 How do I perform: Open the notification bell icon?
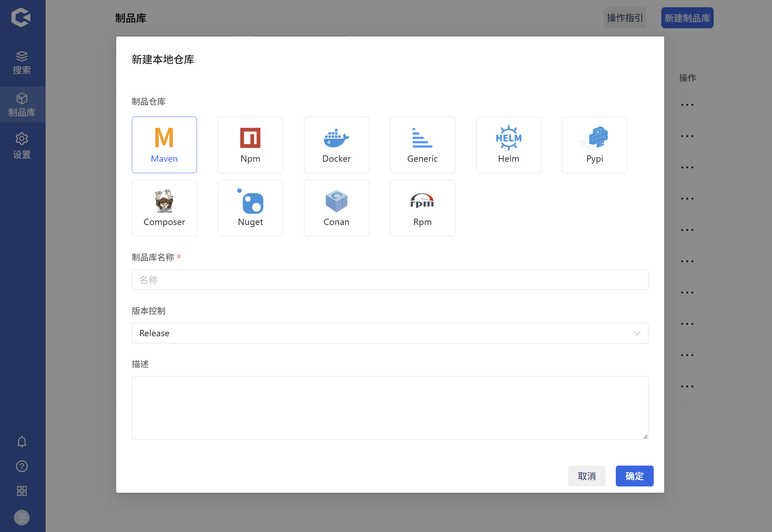click(22, 442)
